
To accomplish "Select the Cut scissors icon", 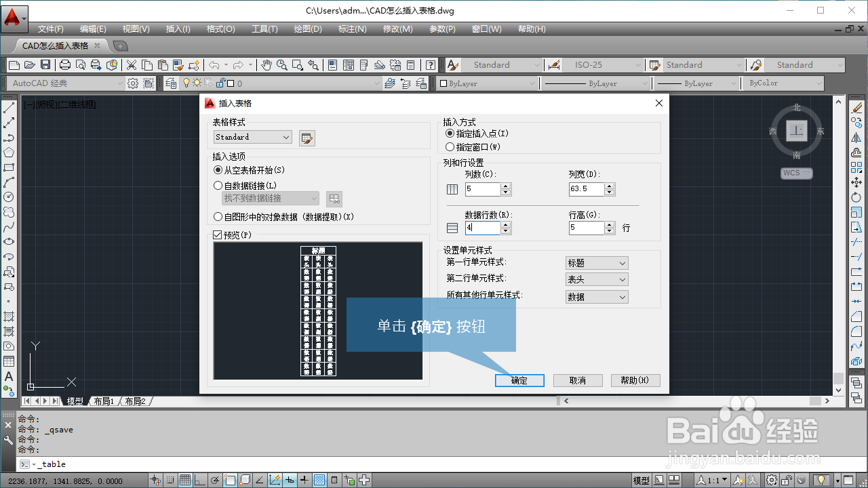I will click(132, 65).
